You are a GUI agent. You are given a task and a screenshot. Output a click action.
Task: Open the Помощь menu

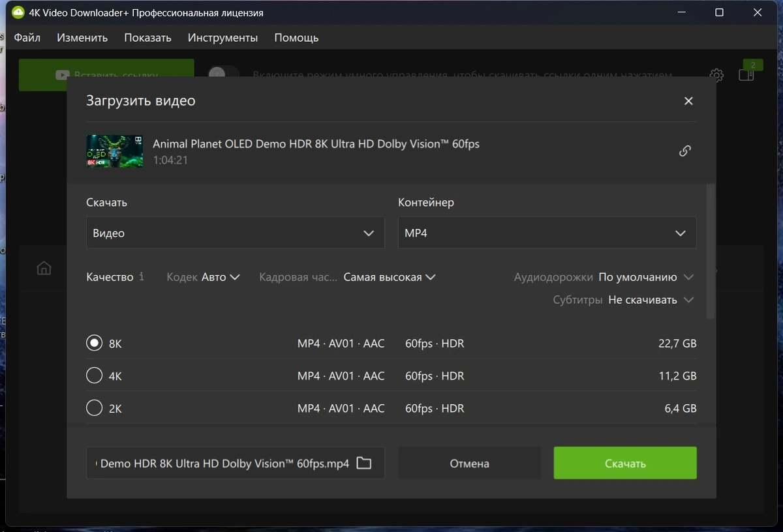296,38
